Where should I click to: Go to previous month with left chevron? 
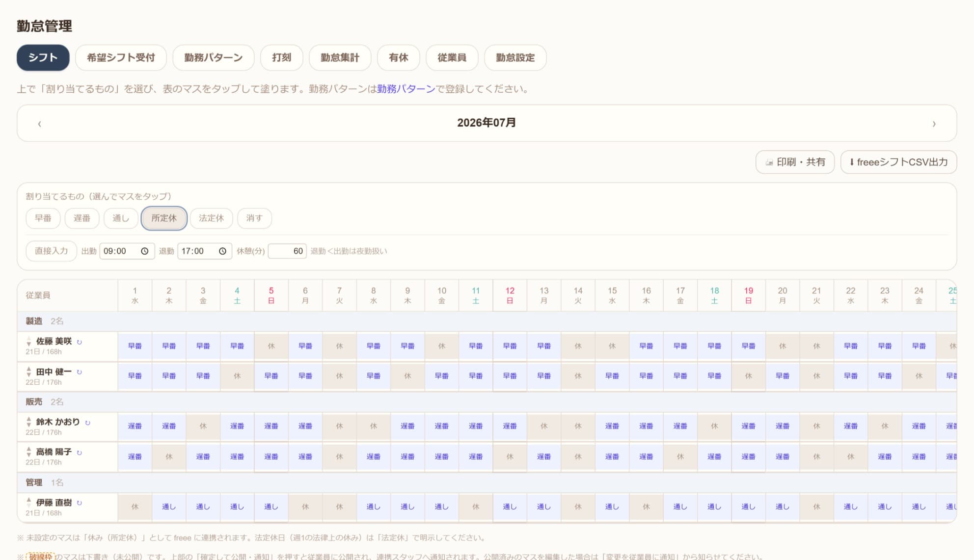click(x=40, y=124)
